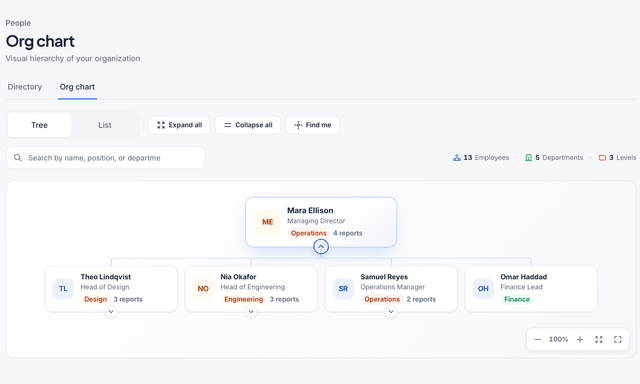The height and width of the screenshot is (384, 640).
Task: Click the 'Head of Design' title
Action: 105,287
